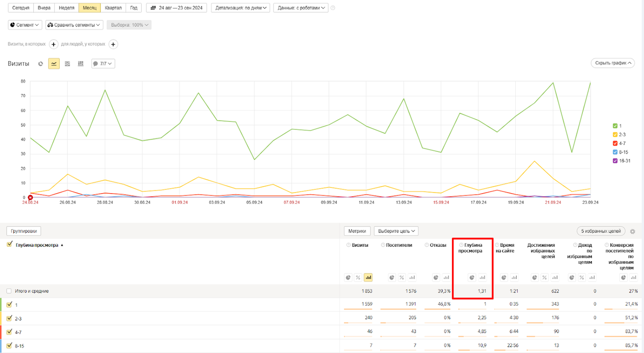Image resolution: width=644 pixels, height=353 pixels.
Task: Click bar chart icon under Посетители column
Action: click(412, 277)
